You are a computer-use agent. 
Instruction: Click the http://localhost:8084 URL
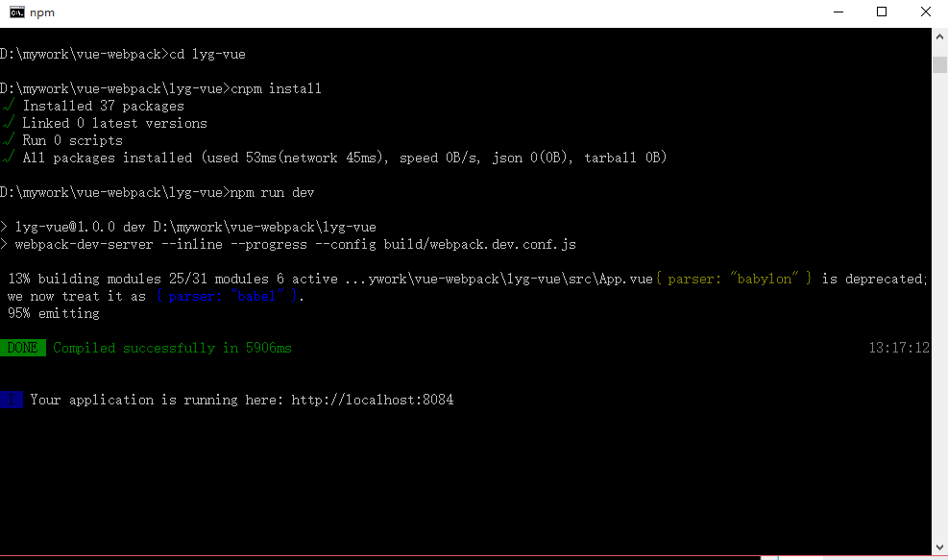pos(373,400)
